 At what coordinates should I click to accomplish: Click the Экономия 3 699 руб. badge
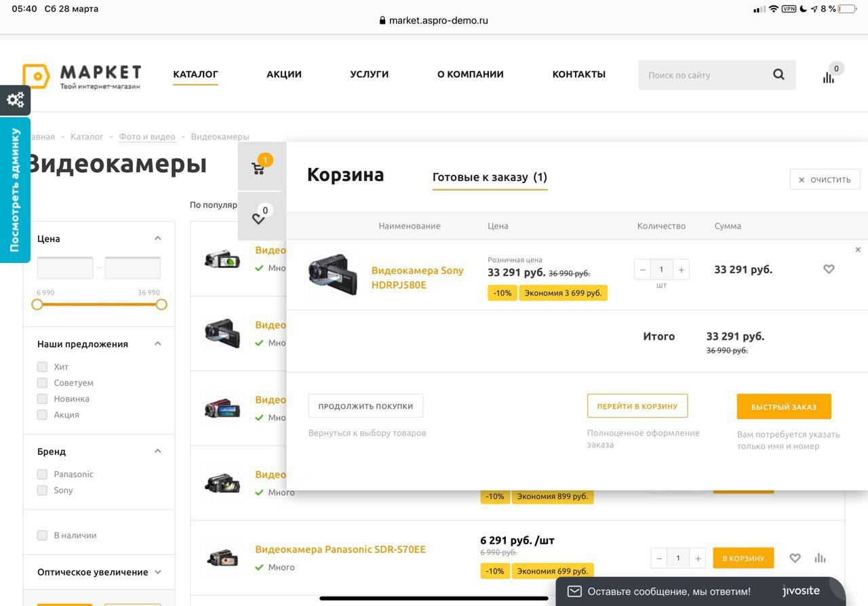[x=564, y=293]
